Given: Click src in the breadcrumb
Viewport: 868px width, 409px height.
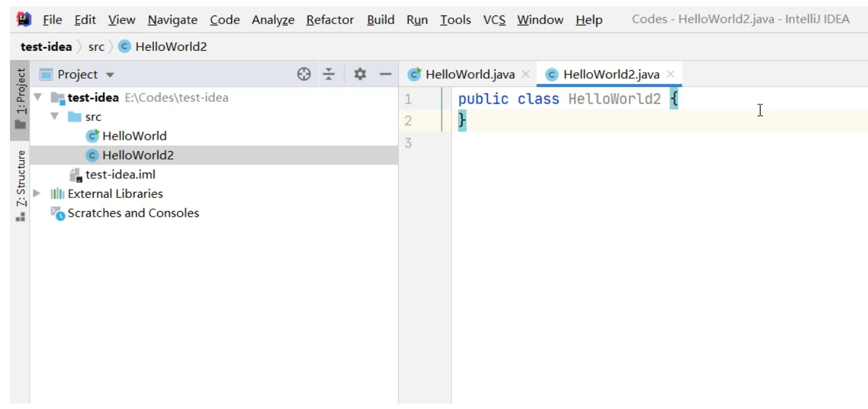Looking at the screenshot, I should tap(96, 47).
